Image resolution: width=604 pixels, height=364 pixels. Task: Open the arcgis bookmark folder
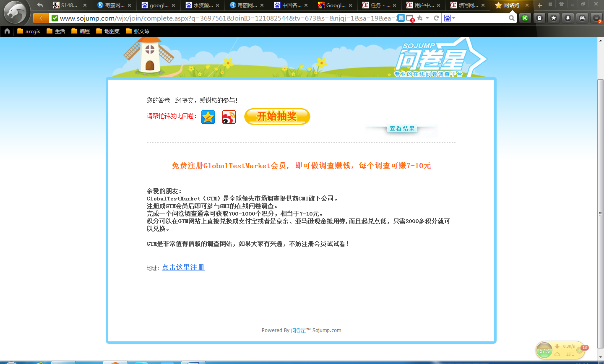pos(29,31)
